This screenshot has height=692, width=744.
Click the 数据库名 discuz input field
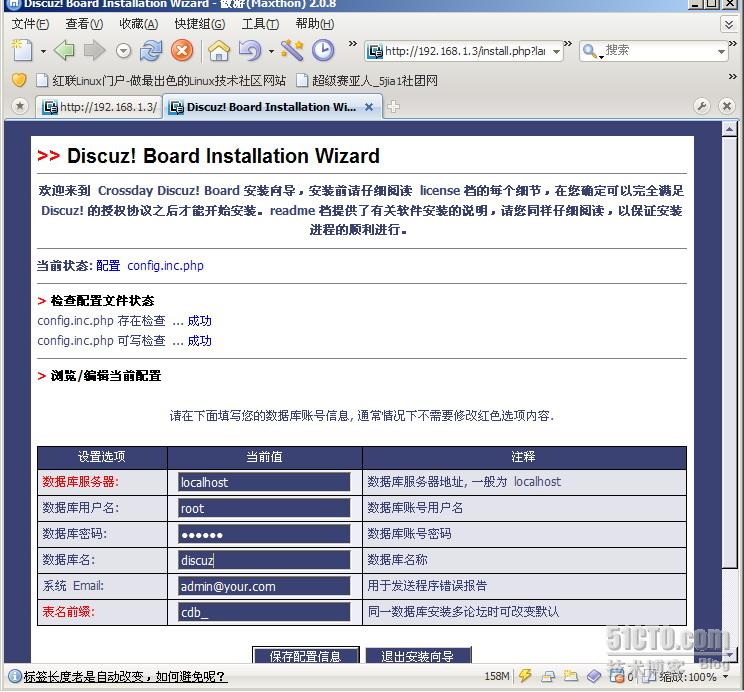point(264,561)
